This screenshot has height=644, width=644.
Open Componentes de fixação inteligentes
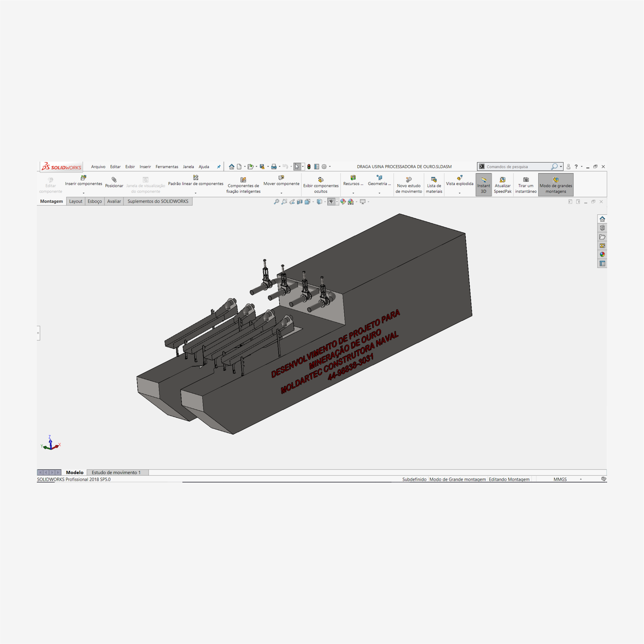click(x=243, y=185)
